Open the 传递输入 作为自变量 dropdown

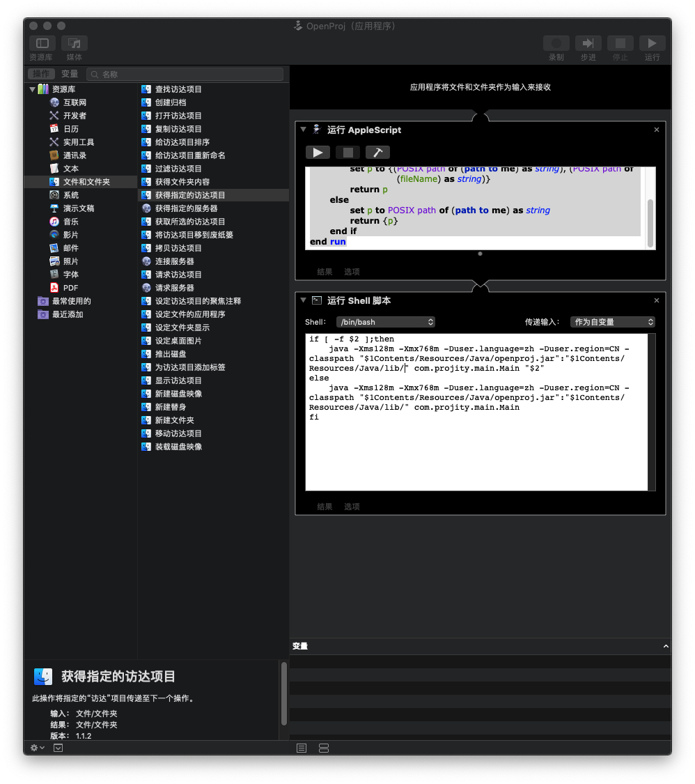pos(613,322)
